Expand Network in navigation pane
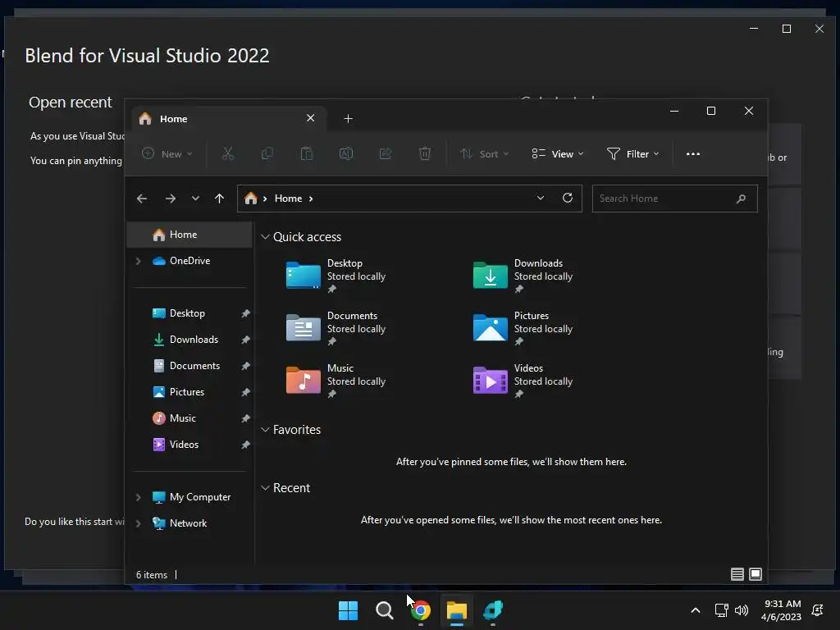The width and height of the screenshot is (840, 630). 138,523
